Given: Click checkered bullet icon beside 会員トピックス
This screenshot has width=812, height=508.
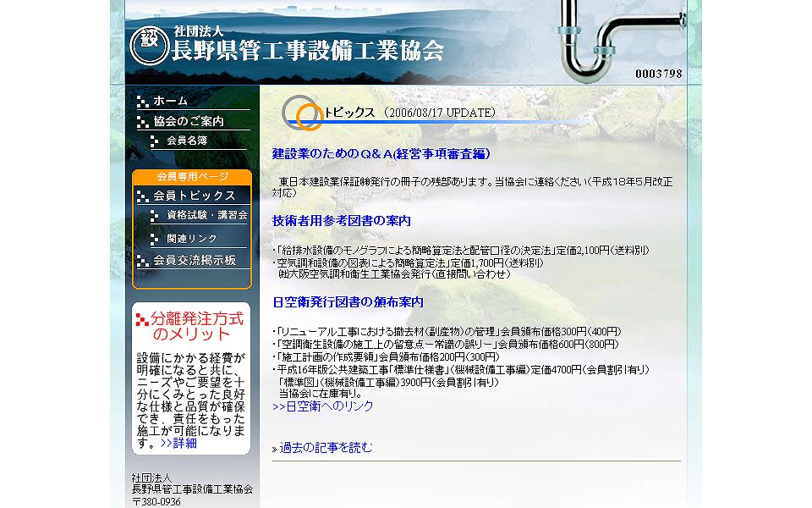Looking at the screenshot, I should [x=142, y=196].
